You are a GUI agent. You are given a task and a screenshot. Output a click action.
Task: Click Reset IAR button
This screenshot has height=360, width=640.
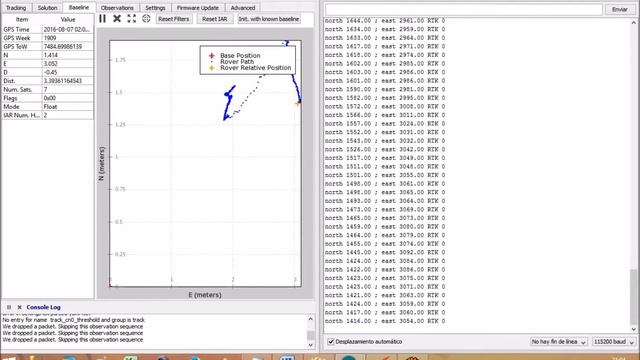click(x=215, y=19)
